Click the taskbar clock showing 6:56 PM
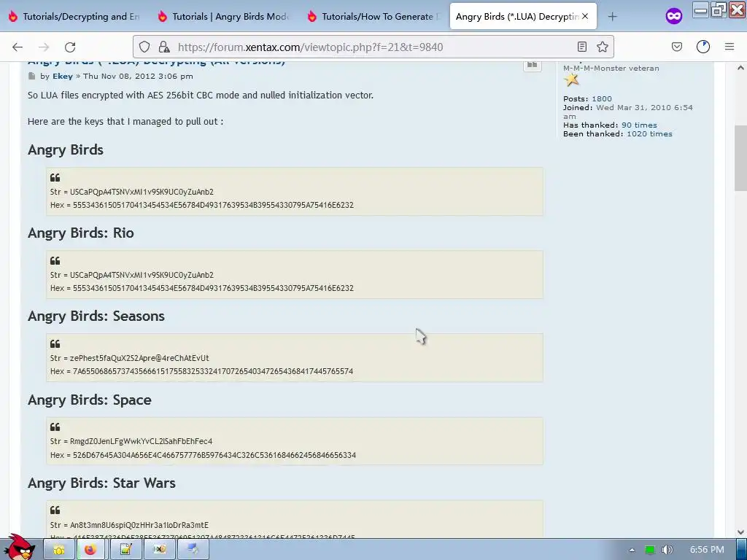The width and height of the screenshot is (747, 560). pyautogui.click(x=707, y=550)
